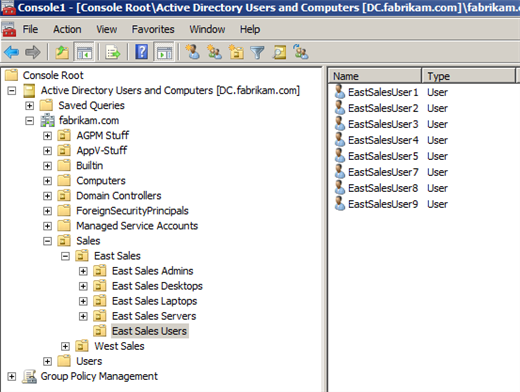Select Builtin in the tree
Screen dimensions: 520x392
click(x=89, y=166)
